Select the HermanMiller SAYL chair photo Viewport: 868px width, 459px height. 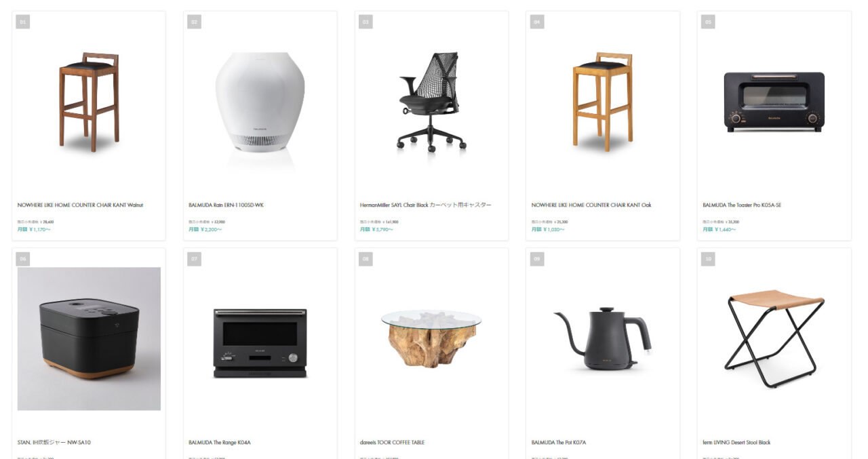click(431, 102)
